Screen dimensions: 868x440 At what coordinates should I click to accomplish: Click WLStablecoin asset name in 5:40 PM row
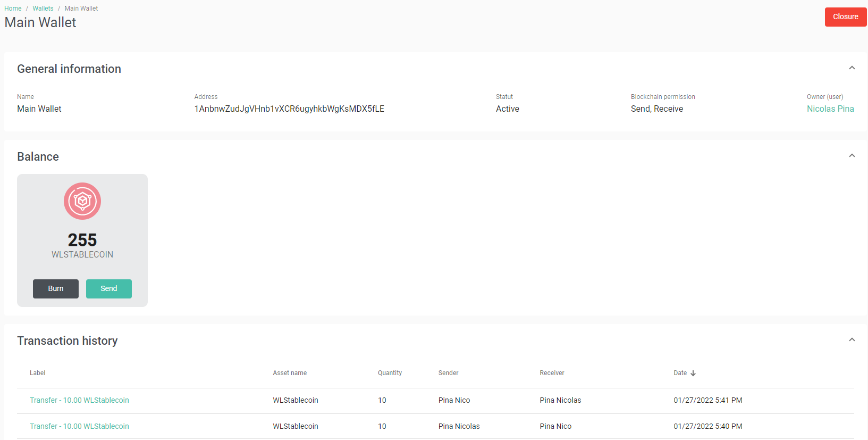(x=296, y=426)
